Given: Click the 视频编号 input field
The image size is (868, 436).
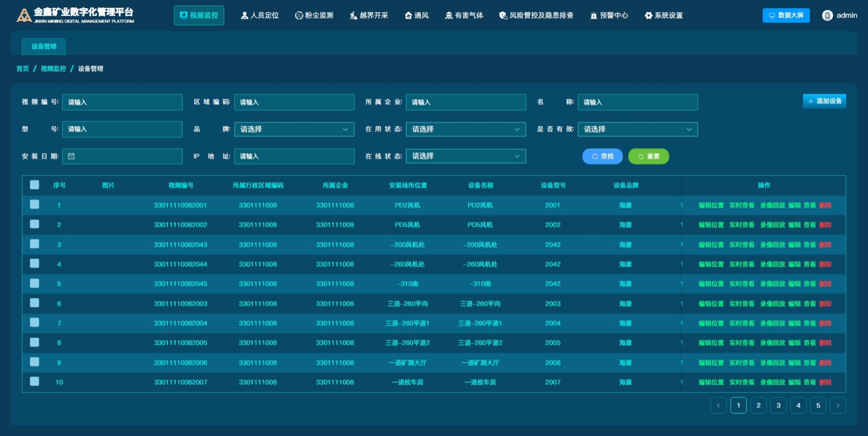Looking at the screenshot, I should [122, 102].
